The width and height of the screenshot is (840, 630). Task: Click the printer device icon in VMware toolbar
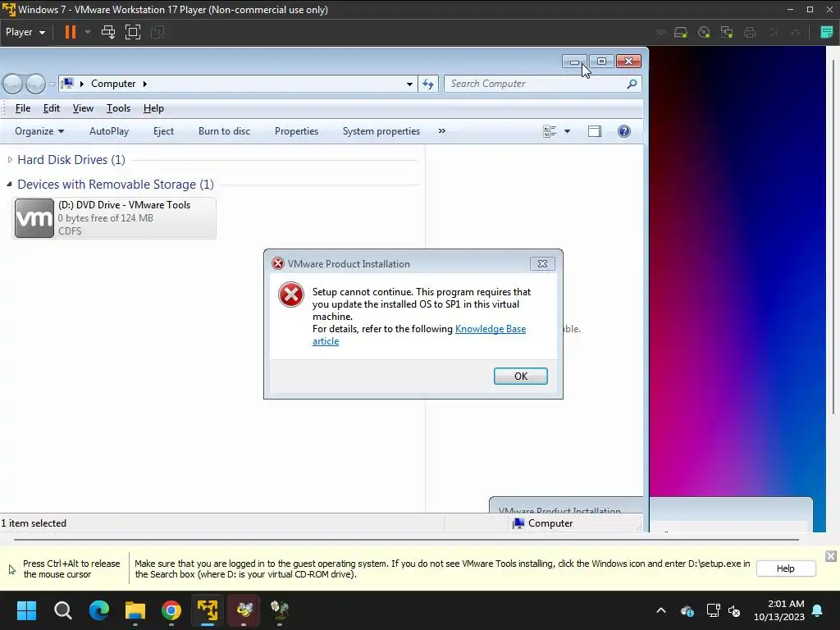[x=750, y=32]
